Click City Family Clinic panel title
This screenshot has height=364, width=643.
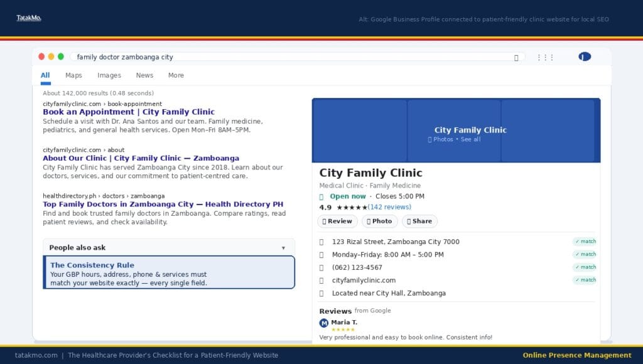(x=370, y=173)
